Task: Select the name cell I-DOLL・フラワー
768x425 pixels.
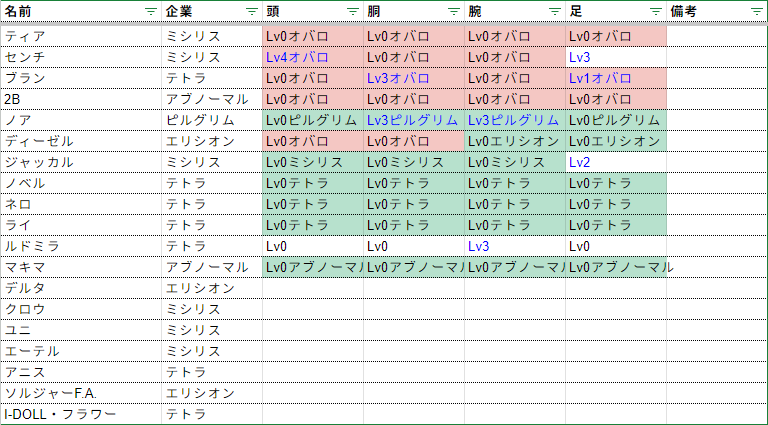Action: coord(81,415)
